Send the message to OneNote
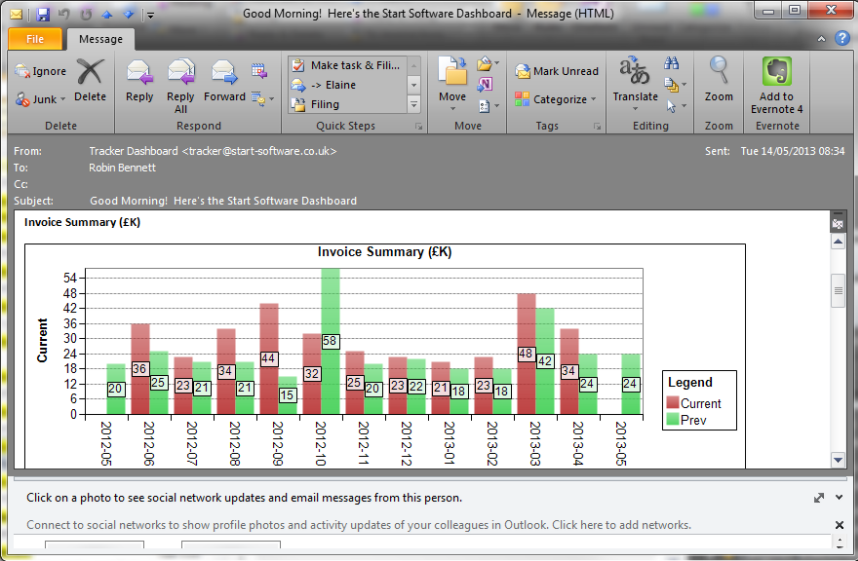Screen dimensions: 858x561 click(x=485, y=84)
